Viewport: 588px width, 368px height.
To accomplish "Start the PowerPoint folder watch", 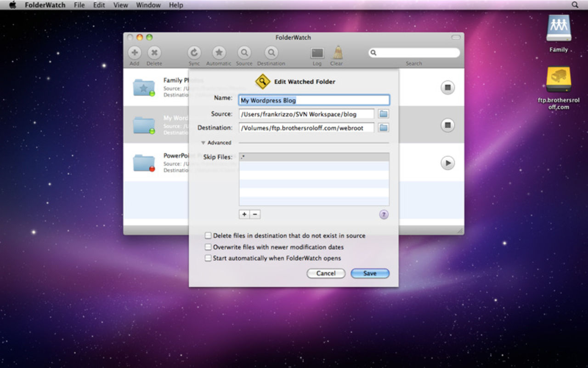I will coord(447,163).
